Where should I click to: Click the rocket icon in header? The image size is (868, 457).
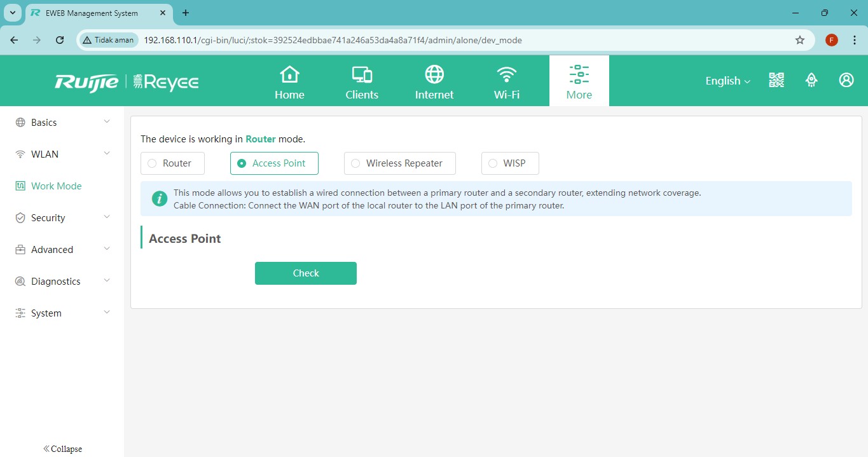[811, 80]
